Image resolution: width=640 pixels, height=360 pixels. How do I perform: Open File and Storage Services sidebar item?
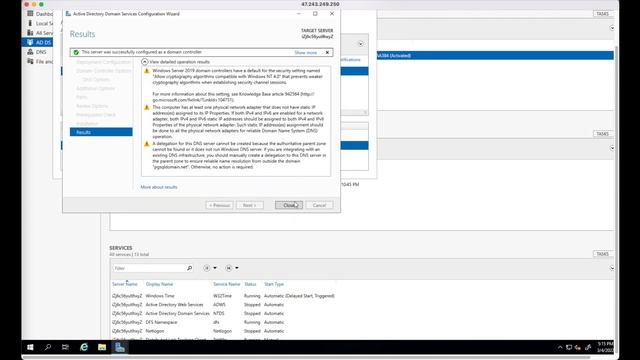point(40,61)
